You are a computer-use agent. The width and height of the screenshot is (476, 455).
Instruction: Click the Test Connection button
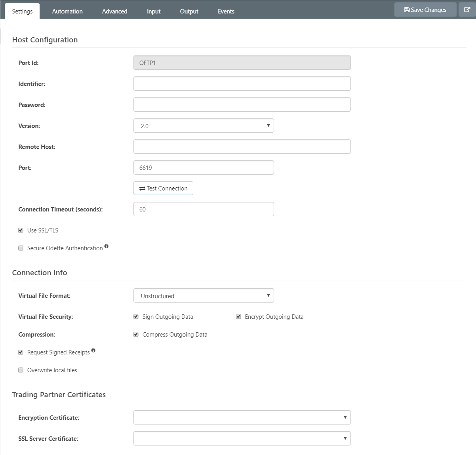click(x=163, y=188)
